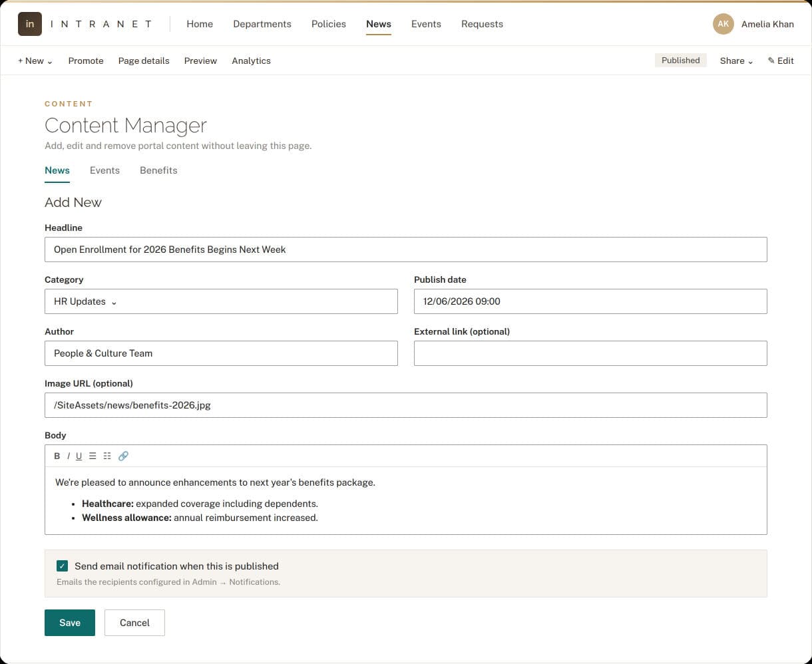Click the INTRANET brand text
The image size is (812, 664).
point(101,24)
